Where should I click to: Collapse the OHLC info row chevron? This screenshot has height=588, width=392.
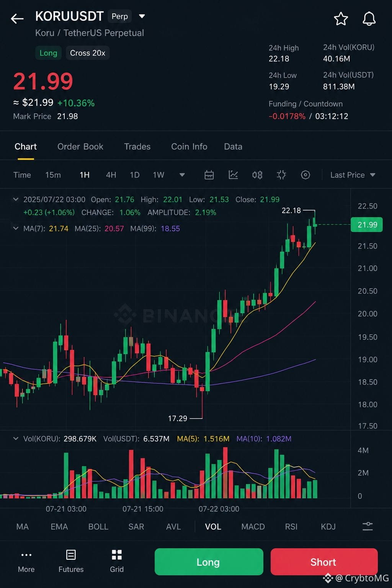click(x=16, y=199)
